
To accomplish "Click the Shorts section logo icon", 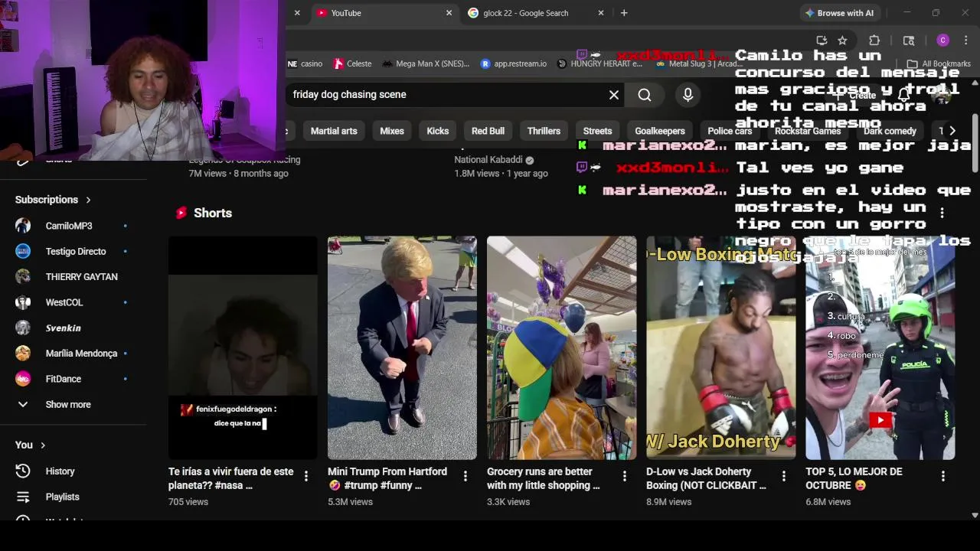I will point(181,213).
